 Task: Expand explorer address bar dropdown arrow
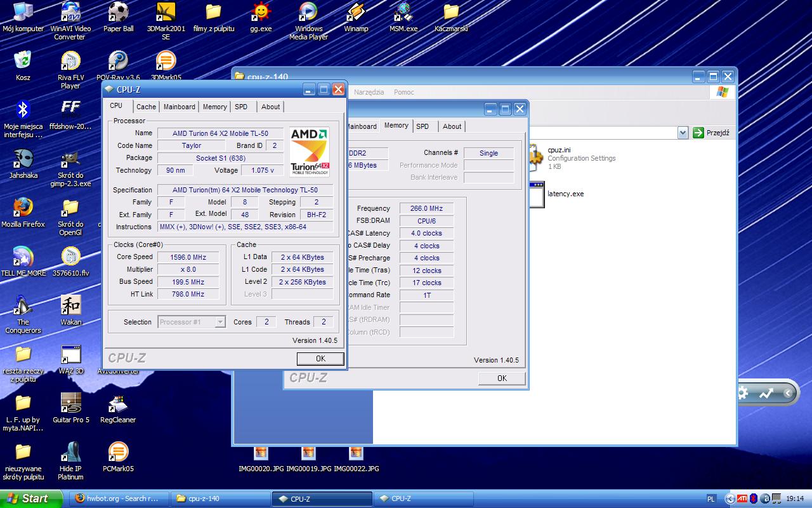coord(683,133)
